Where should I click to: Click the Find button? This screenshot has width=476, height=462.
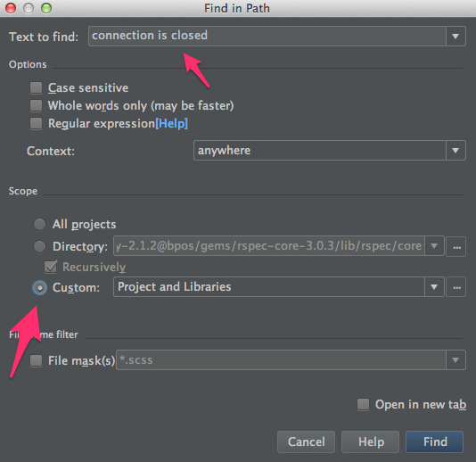[x=435, y=441]
